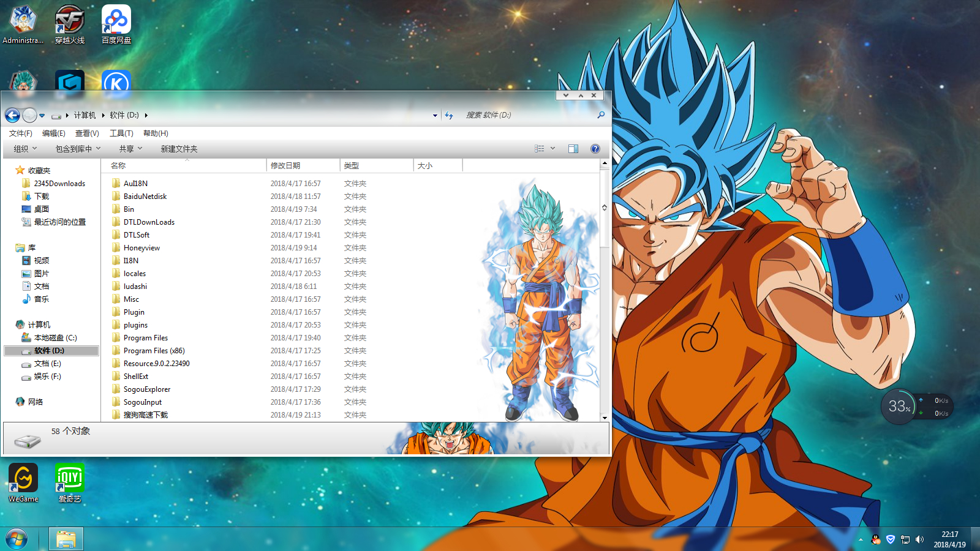Image resolution: width=980 pixels, height=551 pixels.
Task: Go back using the Explorer back arrow
Action: (x=13, y=115)
